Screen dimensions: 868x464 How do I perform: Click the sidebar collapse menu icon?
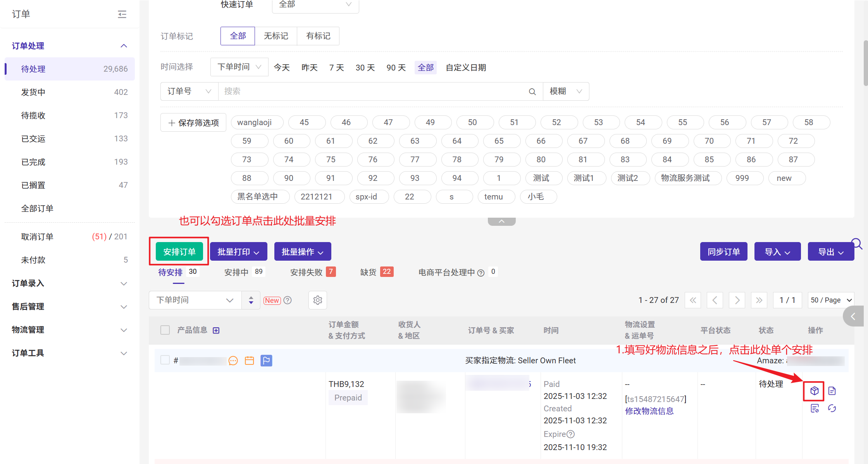click(x=122, y=14)
